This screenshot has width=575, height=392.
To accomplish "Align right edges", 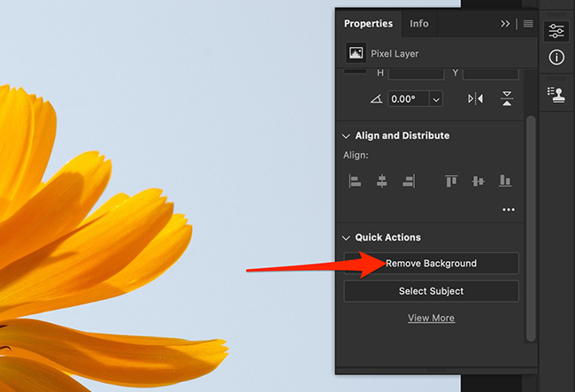I will (x=409, y=181).
